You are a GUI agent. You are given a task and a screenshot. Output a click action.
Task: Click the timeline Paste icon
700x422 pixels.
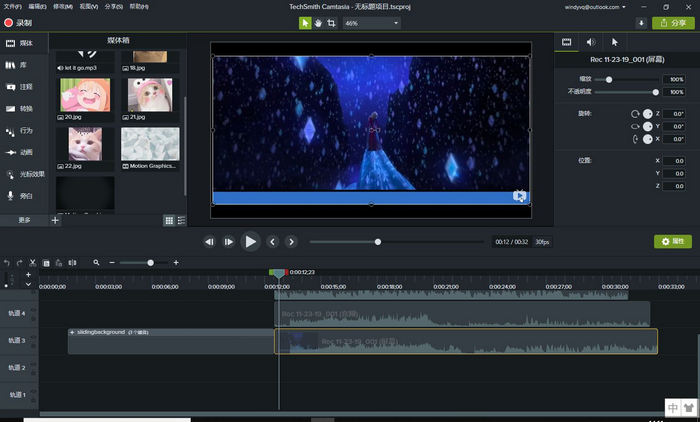58,263
